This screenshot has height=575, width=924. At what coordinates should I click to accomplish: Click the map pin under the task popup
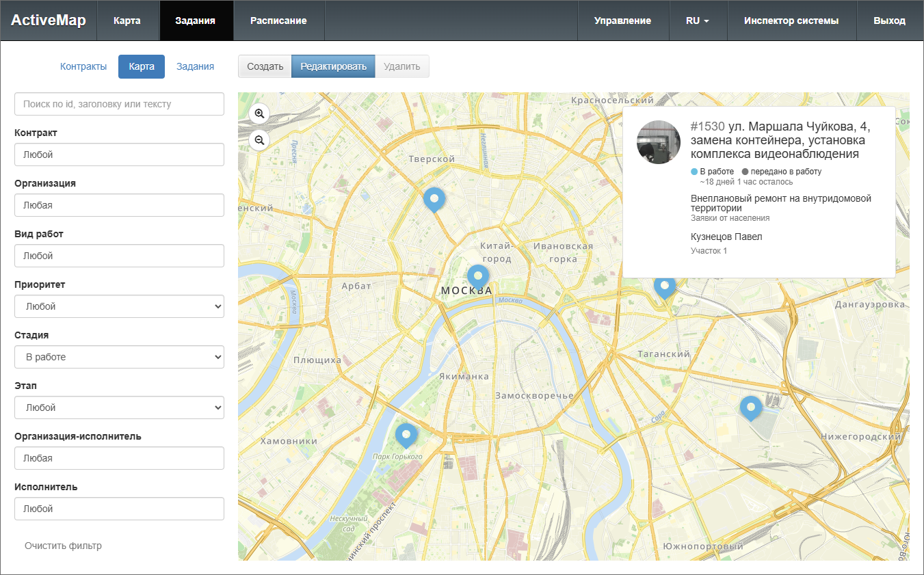tap(664, 287)
